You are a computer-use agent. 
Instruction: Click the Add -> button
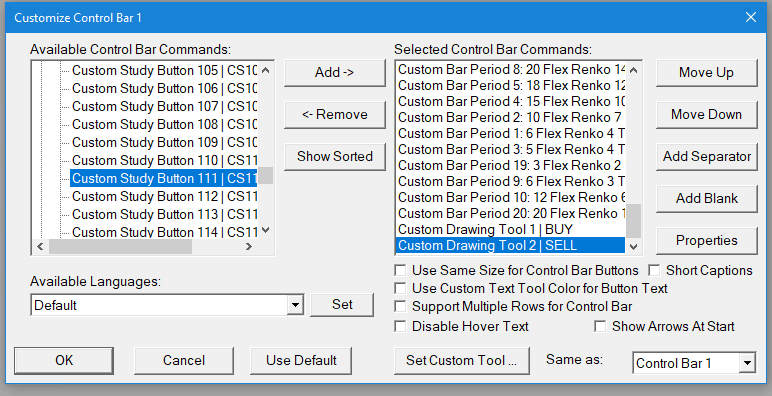click(335, 73)
